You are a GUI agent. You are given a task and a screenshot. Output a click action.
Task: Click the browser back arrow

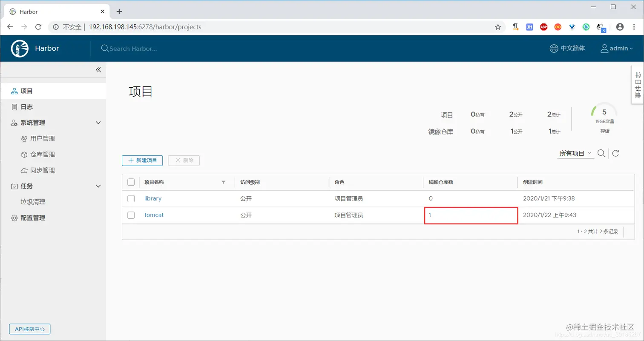click(x=10, y=27)
